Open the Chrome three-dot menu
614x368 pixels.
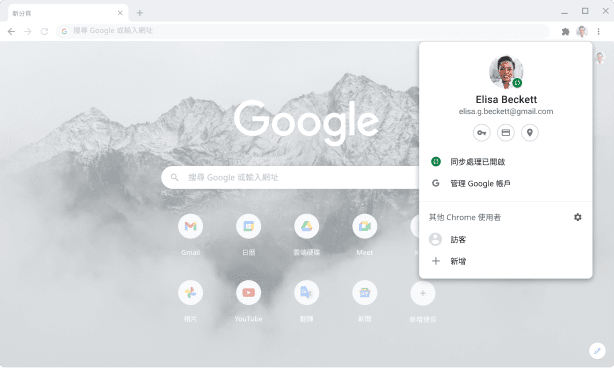tap(598, 31)
